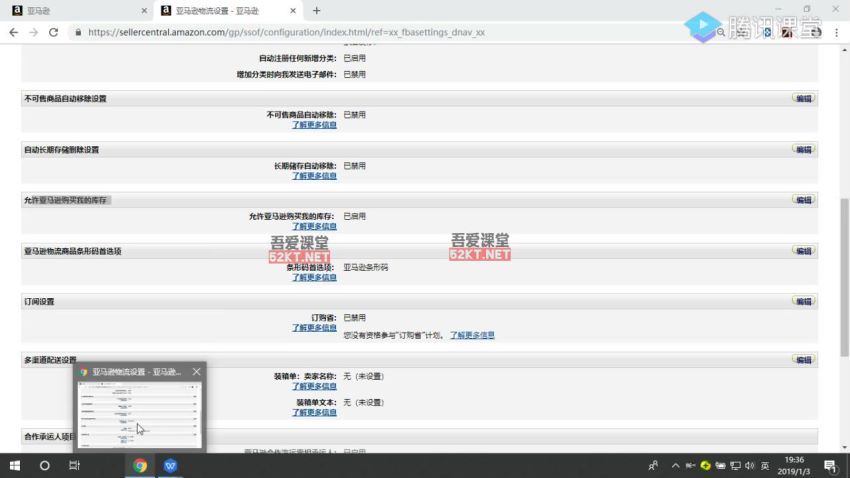Open the volume speaker tray icon
850x478 pixels.
coord(750,466)
